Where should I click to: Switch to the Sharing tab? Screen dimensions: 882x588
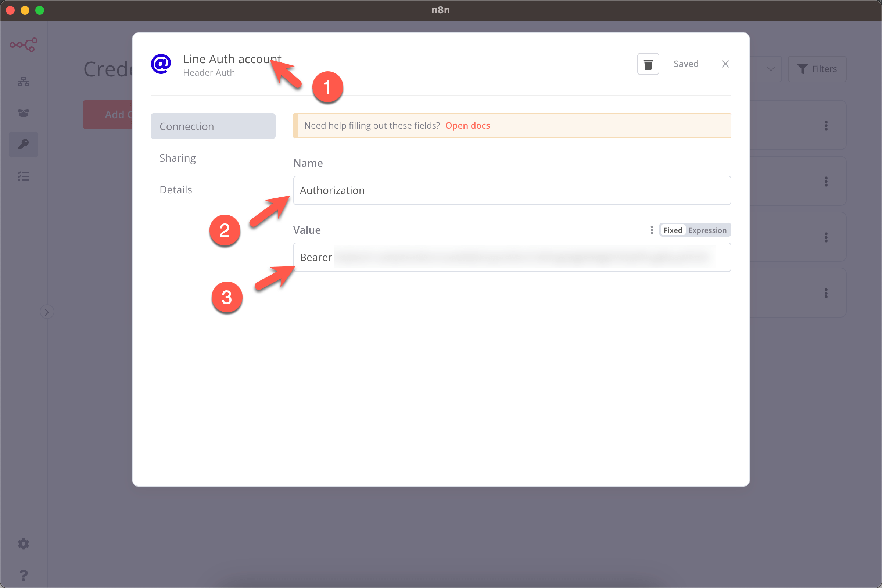[x=178, y=158]
